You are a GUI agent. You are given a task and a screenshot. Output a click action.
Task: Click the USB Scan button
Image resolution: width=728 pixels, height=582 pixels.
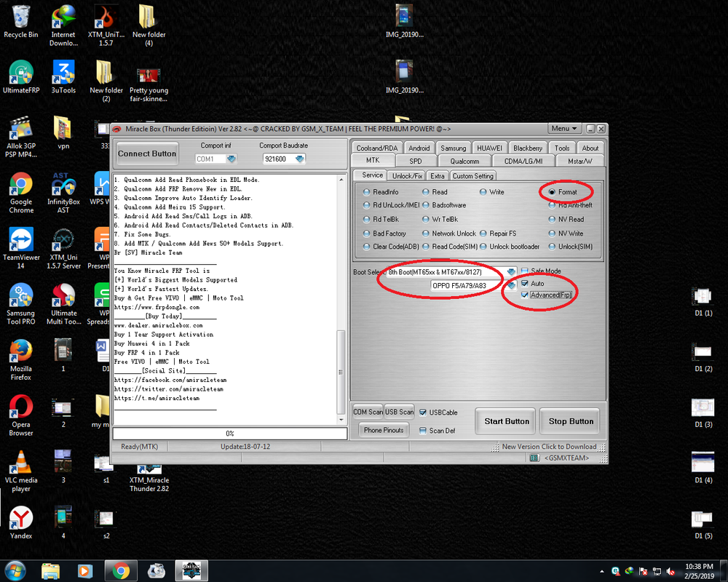pyautogui.click(x=399, y=412)
